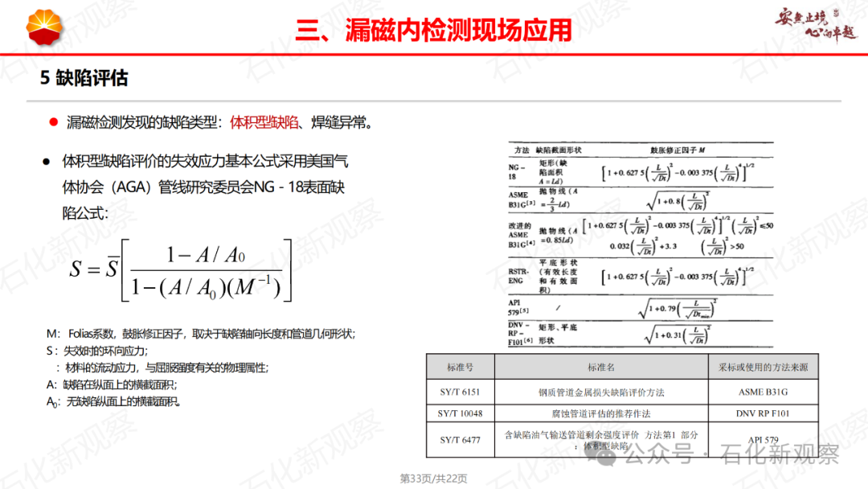The width and height of the screenshot is (868, 489).
Task: Click the square-root formula with 0.79 coefficient
Action: coord(678,309)
